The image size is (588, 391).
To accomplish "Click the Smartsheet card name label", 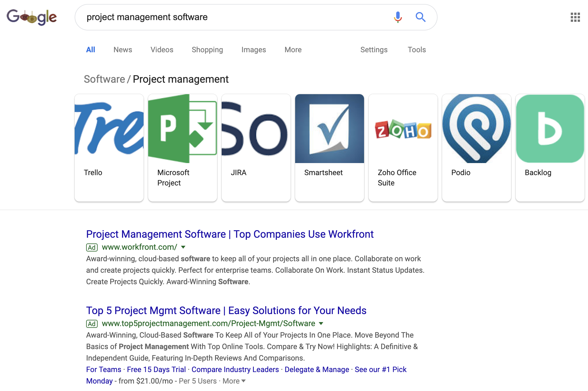I will [324, 173].
